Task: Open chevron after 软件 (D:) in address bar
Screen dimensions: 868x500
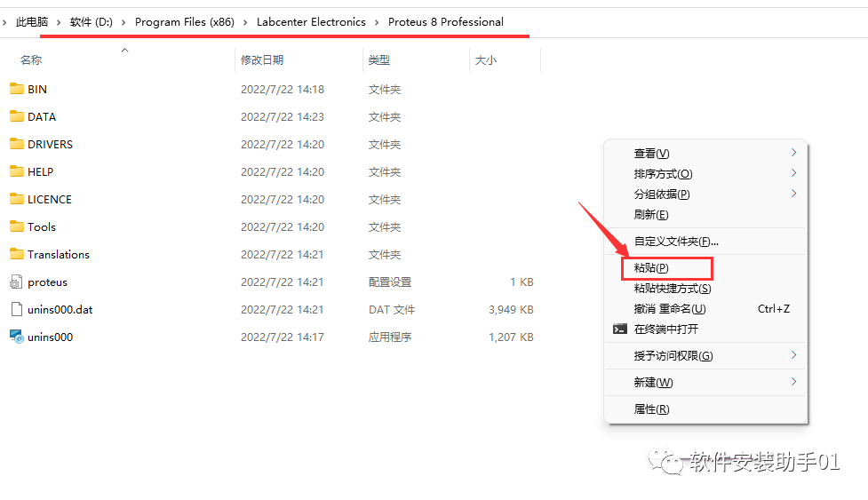Action: pos(123,22)
